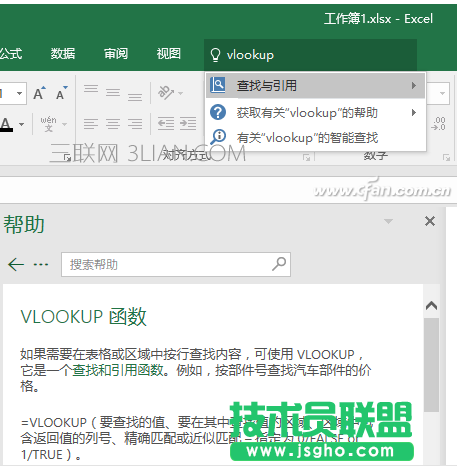This screenshot has width=457, height=467.
Task: Align cell text left
Action: point(91,124)
